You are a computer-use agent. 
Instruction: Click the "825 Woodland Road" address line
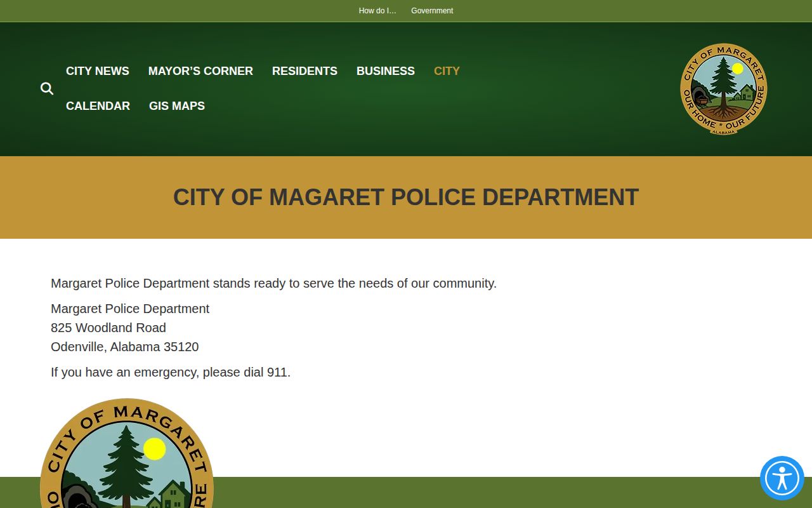point(108,328)
